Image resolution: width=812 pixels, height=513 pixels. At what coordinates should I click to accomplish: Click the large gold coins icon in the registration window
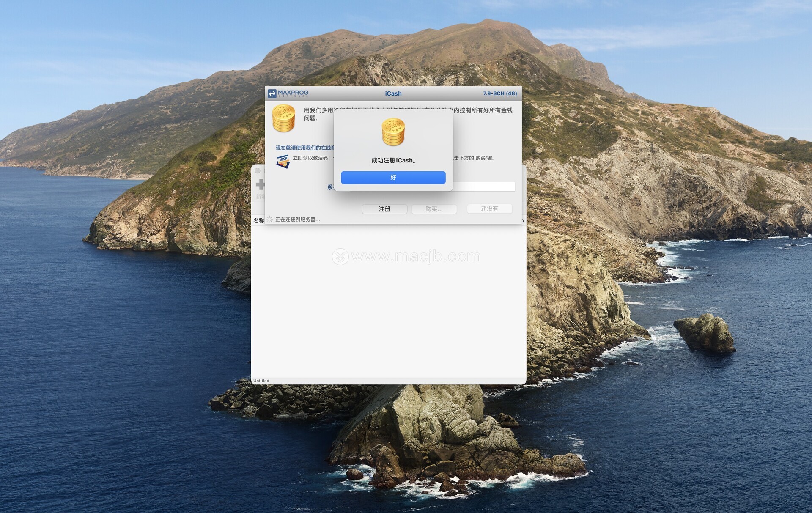pyautogui.click(x=283, y=118)
